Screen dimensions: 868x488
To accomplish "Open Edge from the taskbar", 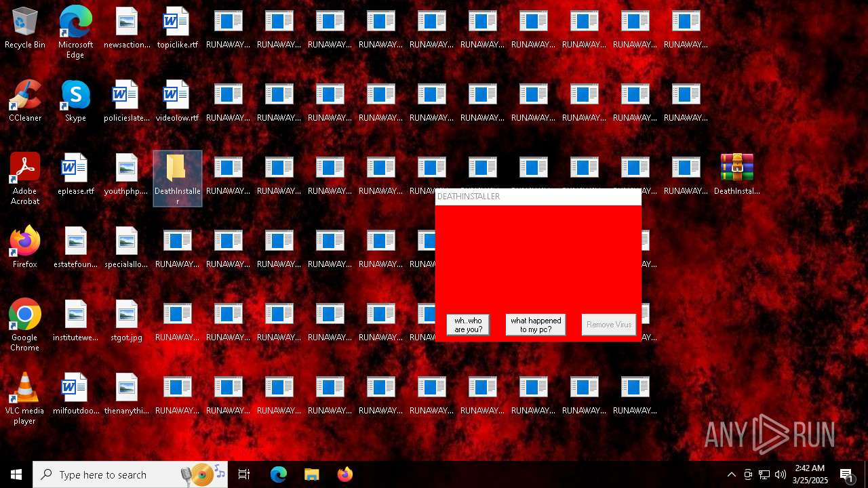I will [278, 474].
